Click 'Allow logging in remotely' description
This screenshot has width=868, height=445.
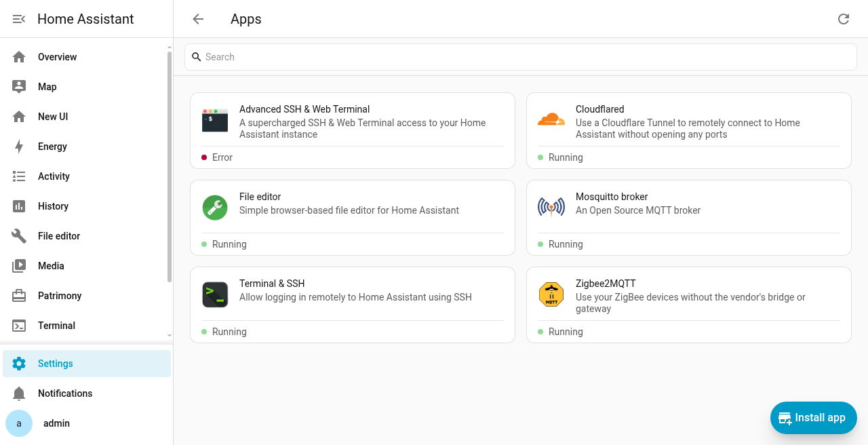click(355, 297)
